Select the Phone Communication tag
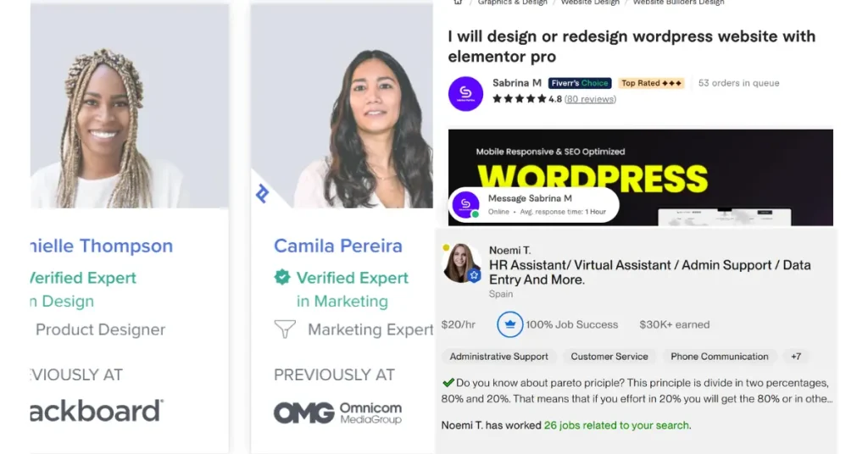This screenshot has width=868, height=454. 720,357
